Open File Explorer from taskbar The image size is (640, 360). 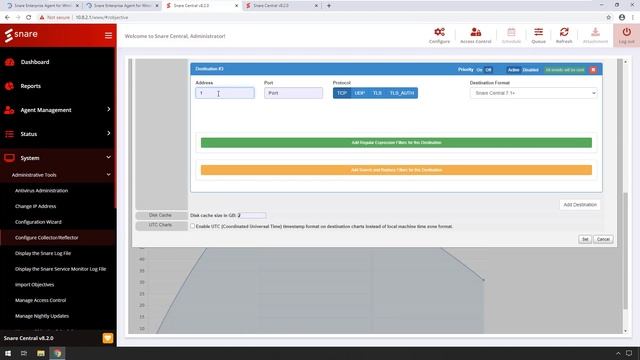[40, 353]
